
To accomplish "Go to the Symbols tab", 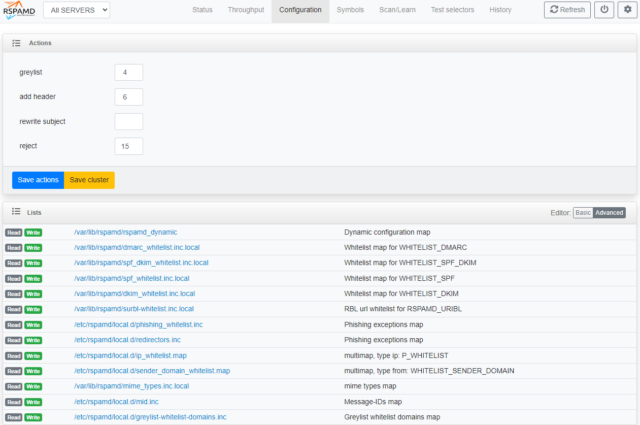I will click(x=350, y=10).
